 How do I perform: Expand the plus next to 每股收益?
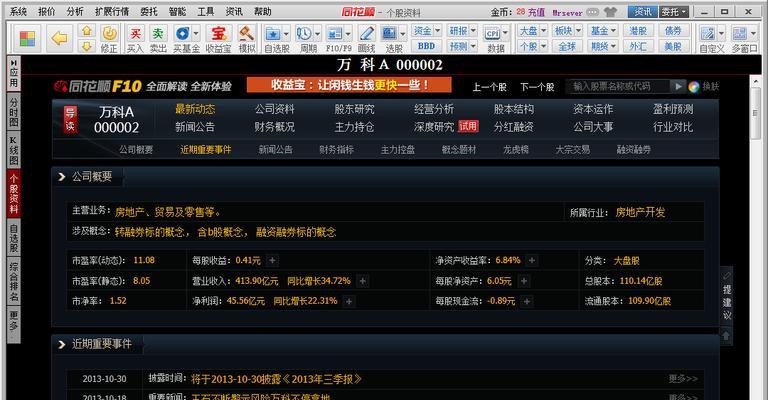pos(272,260)
